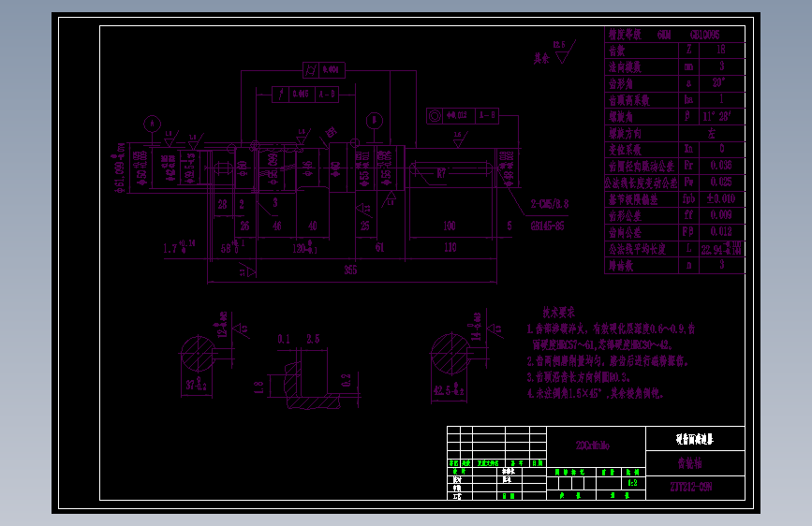Click the "±0.010" base pitch deviation value
The image size is (812, 526).
pyautogui.click(x=721, y=198)
